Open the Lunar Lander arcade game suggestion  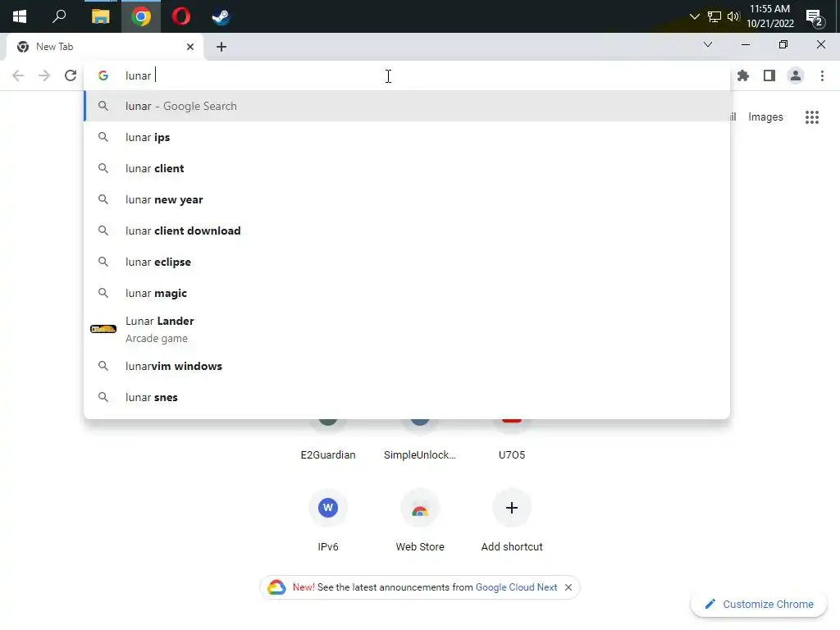pyautogui.click(x=407, y=329)
